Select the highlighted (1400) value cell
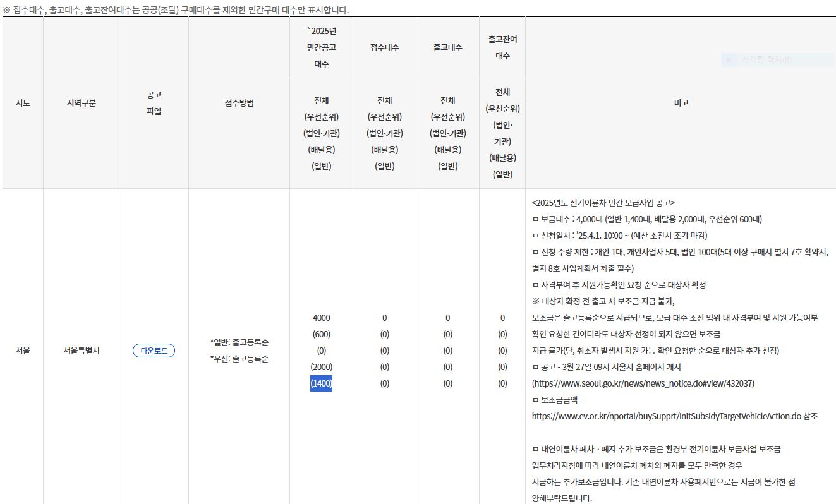The image size is (836, 504). 320,383
